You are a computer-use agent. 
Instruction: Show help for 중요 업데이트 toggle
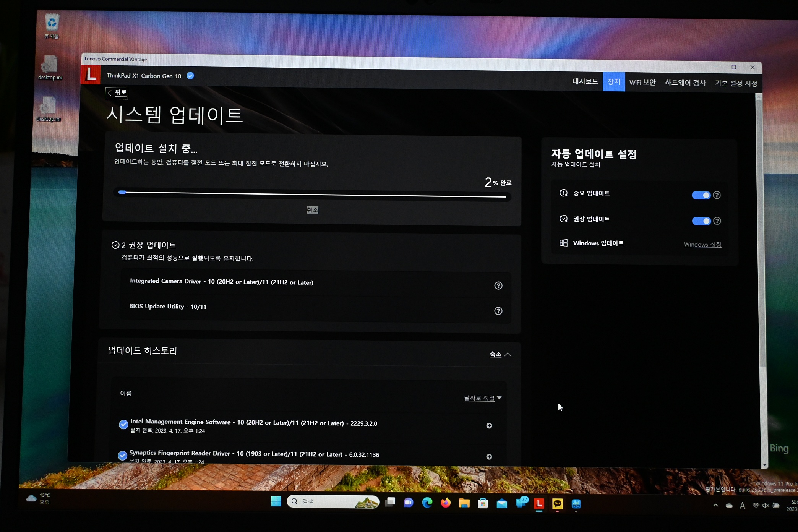tap(717, 195)
